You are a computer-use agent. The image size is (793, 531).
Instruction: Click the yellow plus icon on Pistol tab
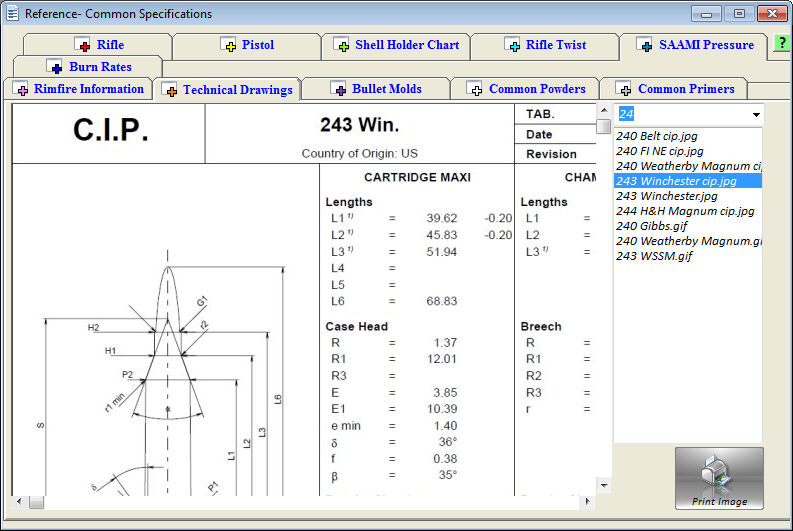point(229,45)
